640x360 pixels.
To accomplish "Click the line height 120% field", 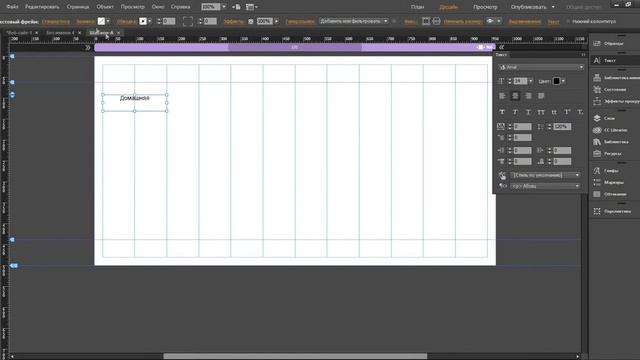I will (562, 127).
